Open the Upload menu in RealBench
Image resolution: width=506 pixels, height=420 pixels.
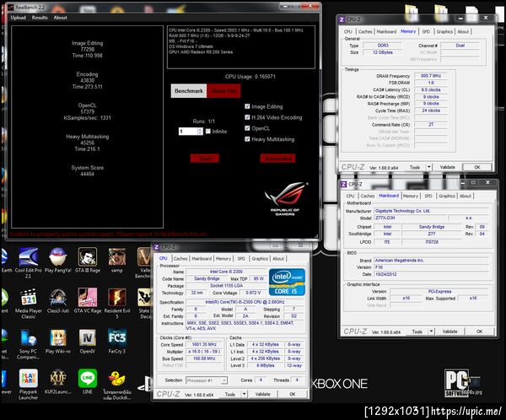18,18
